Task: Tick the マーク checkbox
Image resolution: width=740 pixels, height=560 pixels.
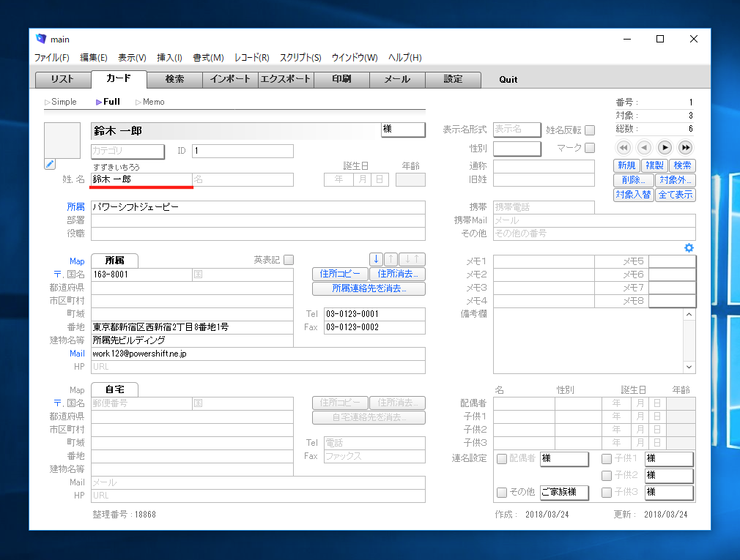Action: [590, 149]
